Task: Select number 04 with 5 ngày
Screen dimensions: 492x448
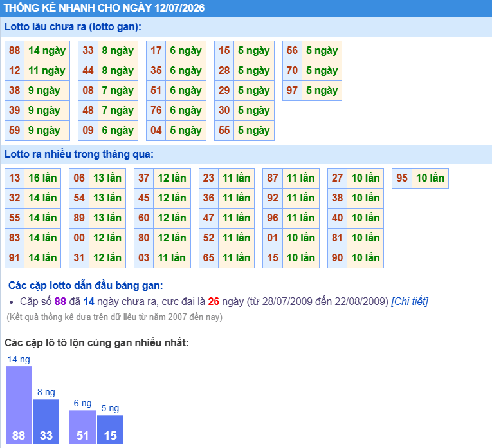Action: tap(156, 130)
